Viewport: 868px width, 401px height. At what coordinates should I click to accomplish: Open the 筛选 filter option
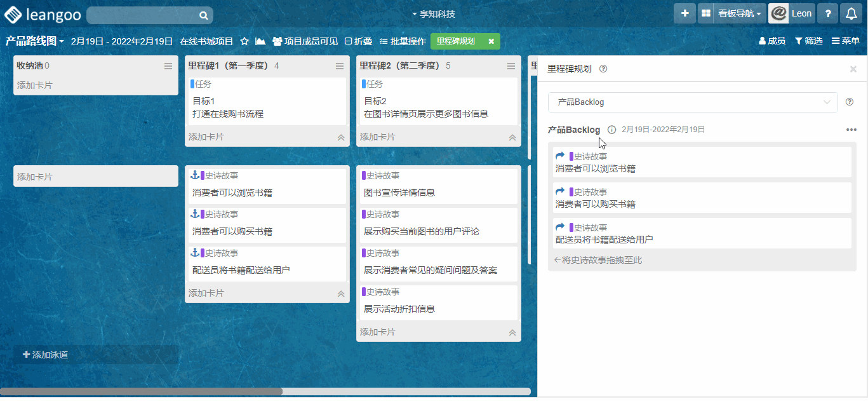pos(808,41)
